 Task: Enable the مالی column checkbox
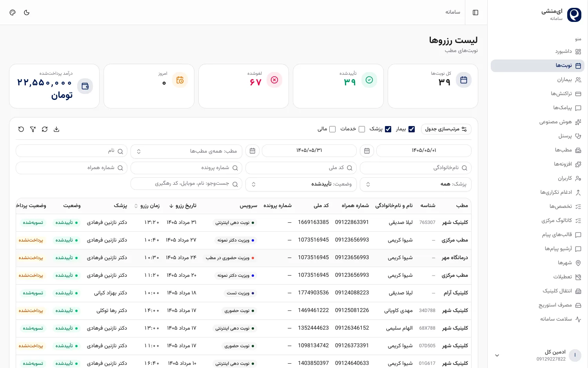coord(332,129)
